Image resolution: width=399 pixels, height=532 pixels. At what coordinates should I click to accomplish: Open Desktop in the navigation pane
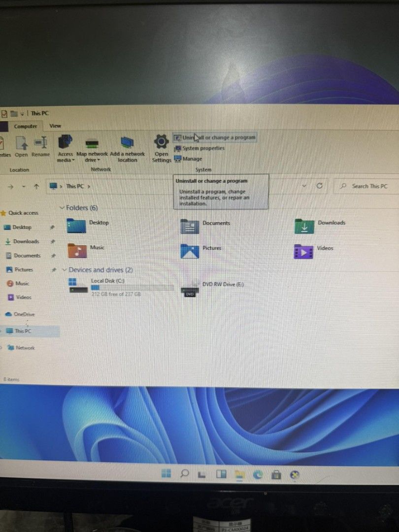[22, 227]
